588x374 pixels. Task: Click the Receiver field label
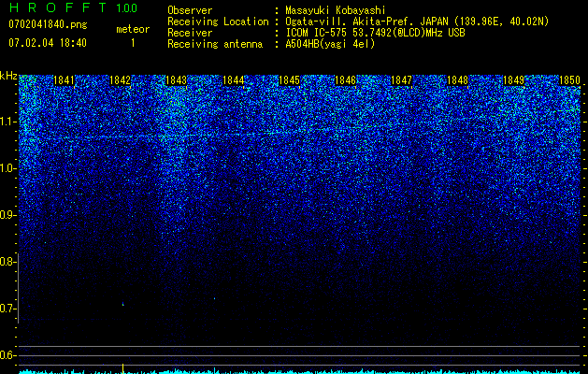pos(190,33)
